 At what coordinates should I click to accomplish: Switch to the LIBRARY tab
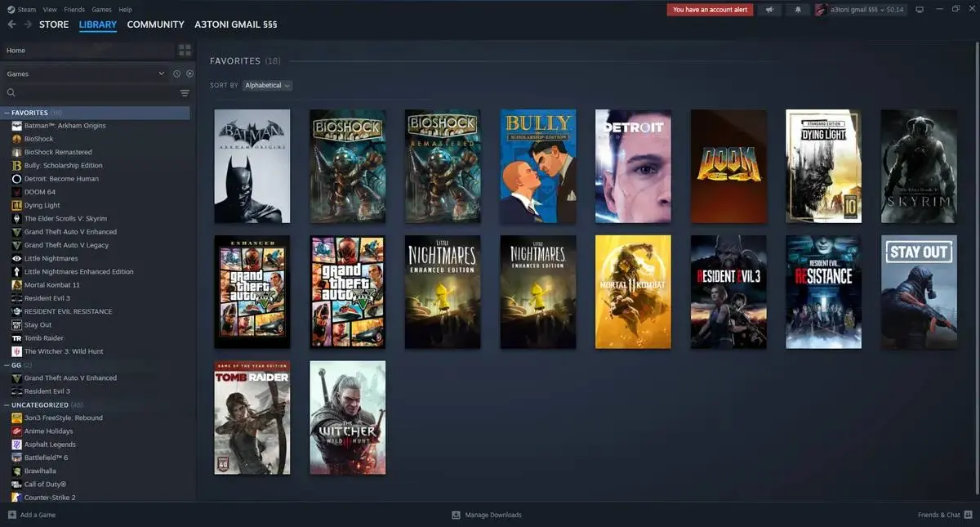[x=98, y=25]
